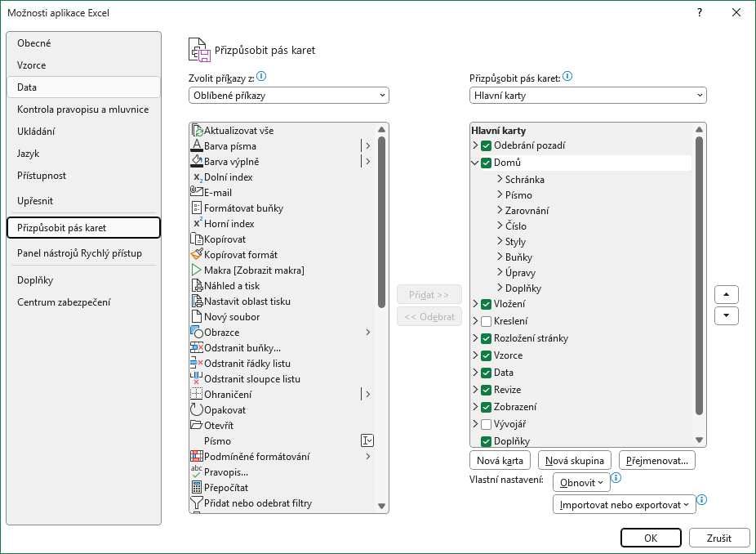Click the up arrow to reorder tabs

[726, 294]
